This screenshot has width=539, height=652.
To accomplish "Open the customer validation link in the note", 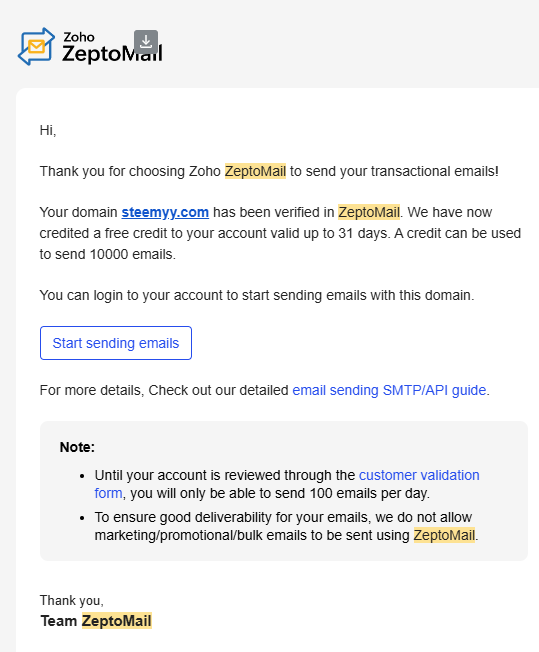I will [x=419, y=475].
